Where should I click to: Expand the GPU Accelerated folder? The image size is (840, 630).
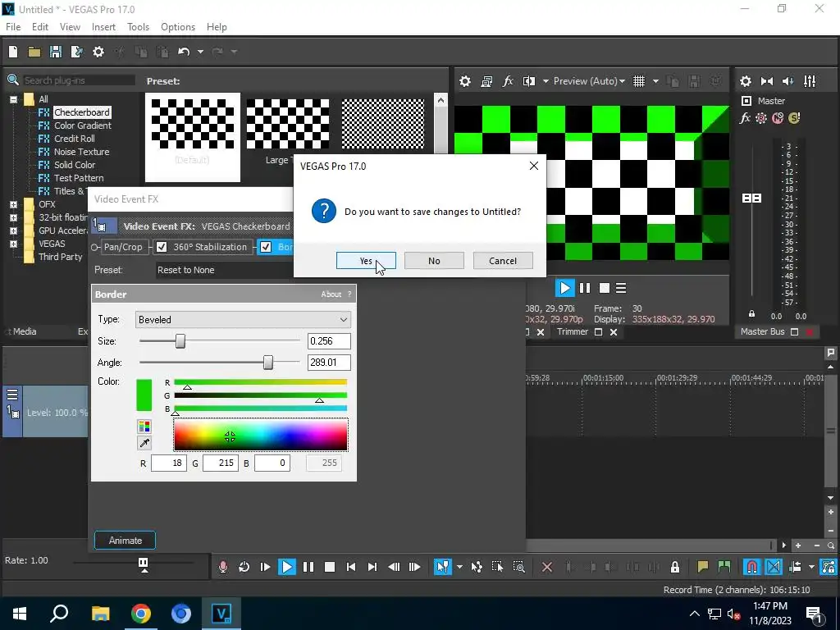[13, 231]
